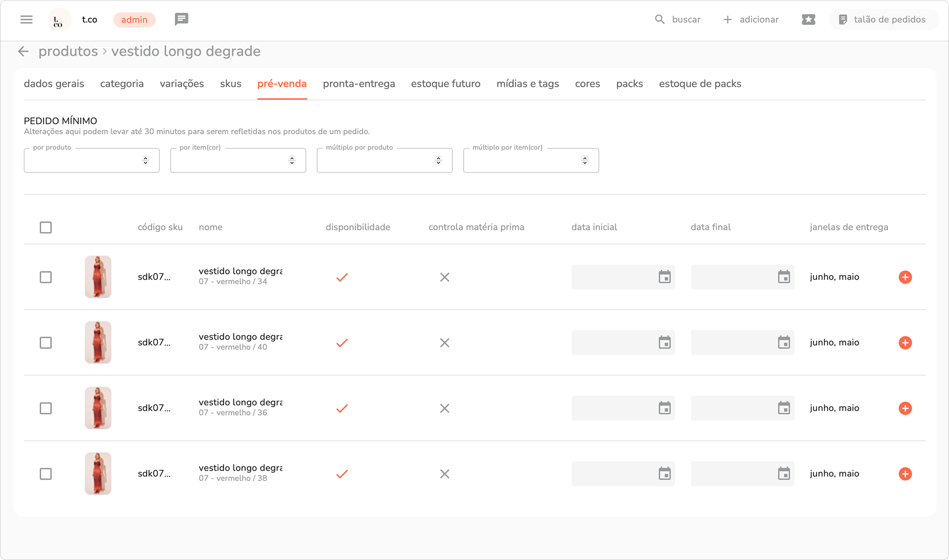Click the por item(cor) stepper arrows

[x=292, y=160]
